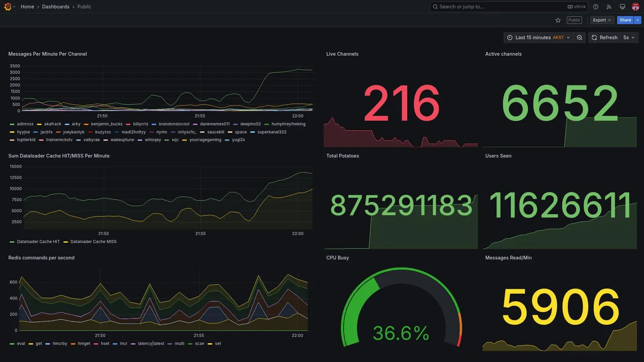Click the Redis commands per second title
Screen dimensions: 644x362
point(41,257)
